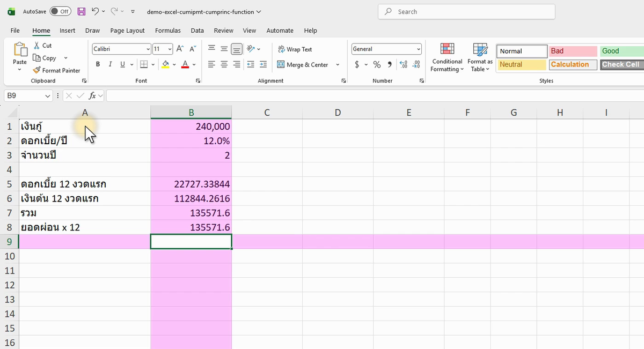Align cell text to the right
This screenshot has width=644, height=349.
(x=236, y=64)
